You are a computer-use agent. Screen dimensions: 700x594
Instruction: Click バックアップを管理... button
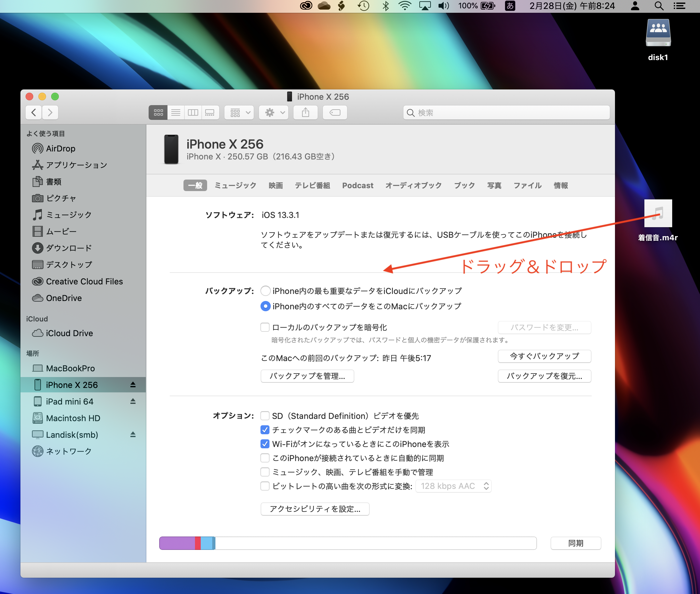coord(307,376)
